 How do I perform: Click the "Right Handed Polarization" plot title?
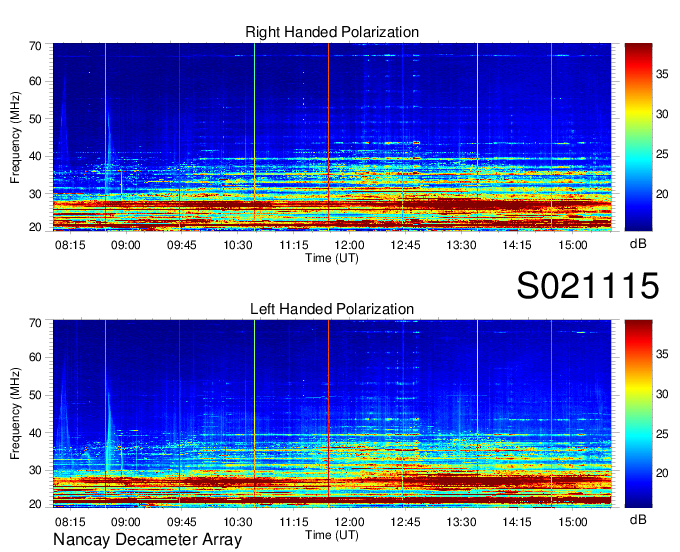pyautogui.click(x=332, y=32)
